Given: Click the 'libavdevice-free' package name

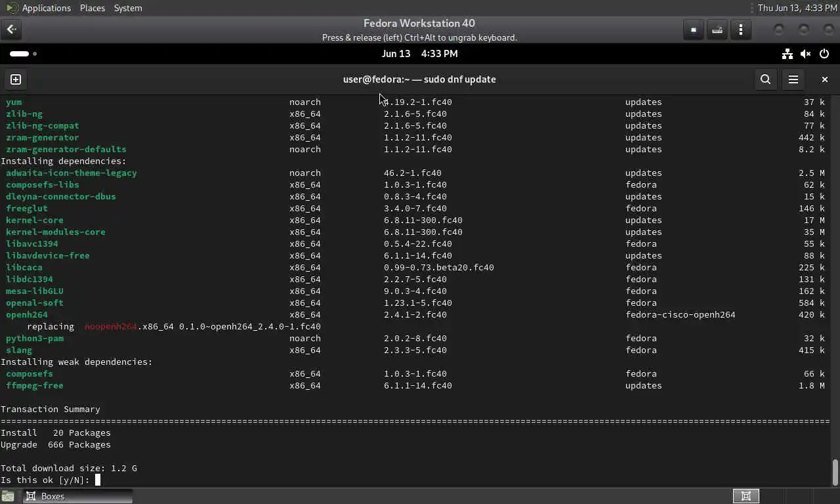Looking at the screenshot, I should coord(48,255).
